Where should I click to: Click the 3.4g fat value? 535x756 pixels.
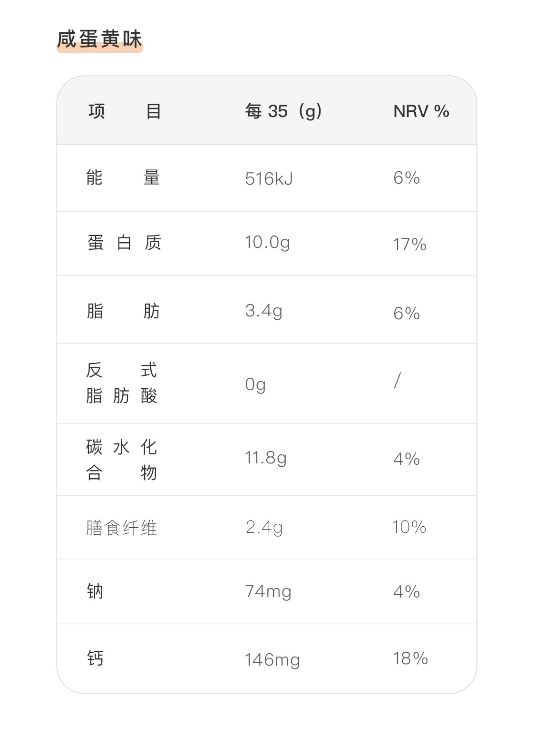coord(263,311)
